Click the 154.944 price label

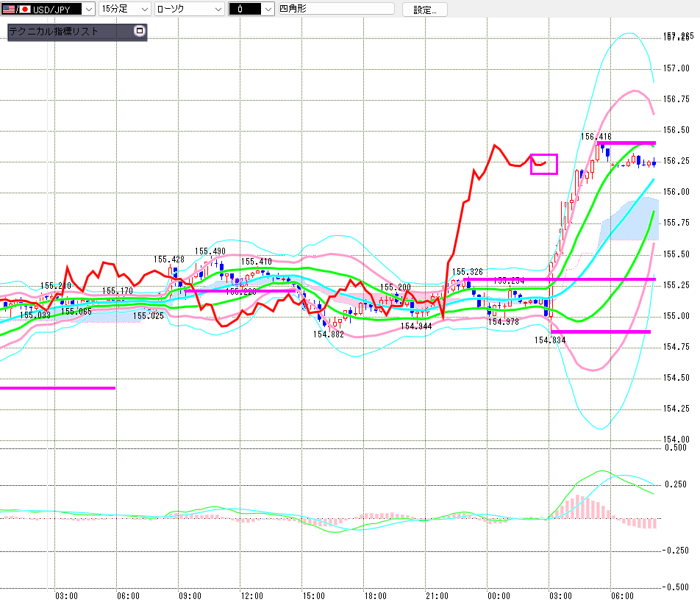416,326
